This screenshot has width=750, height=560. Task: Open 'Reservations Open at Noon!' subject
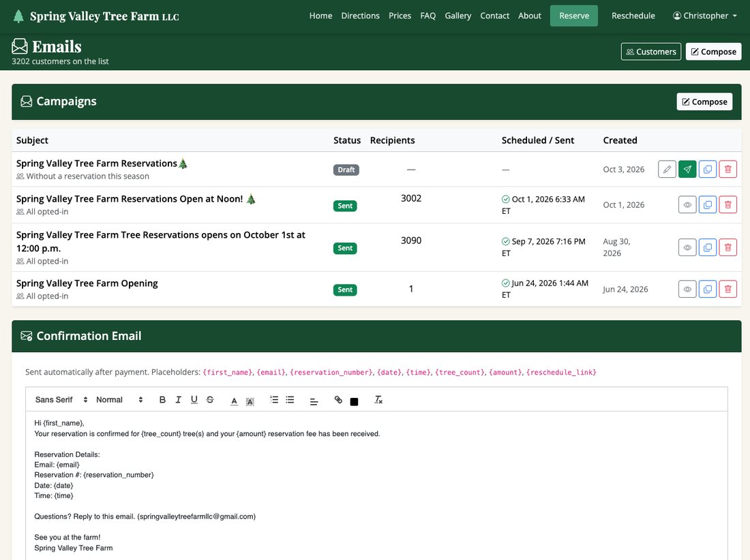pos(136,199)
